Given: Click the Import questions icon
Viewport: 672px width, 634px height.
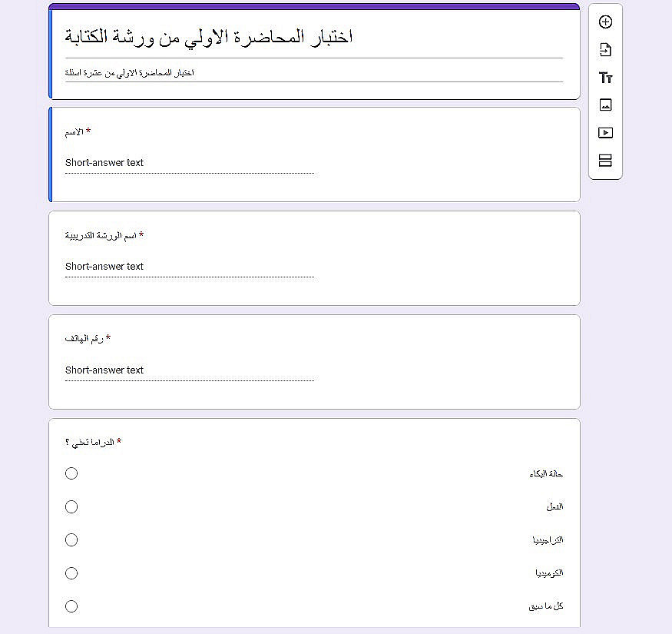Looking at the screenshot, I should coord(605,50).
